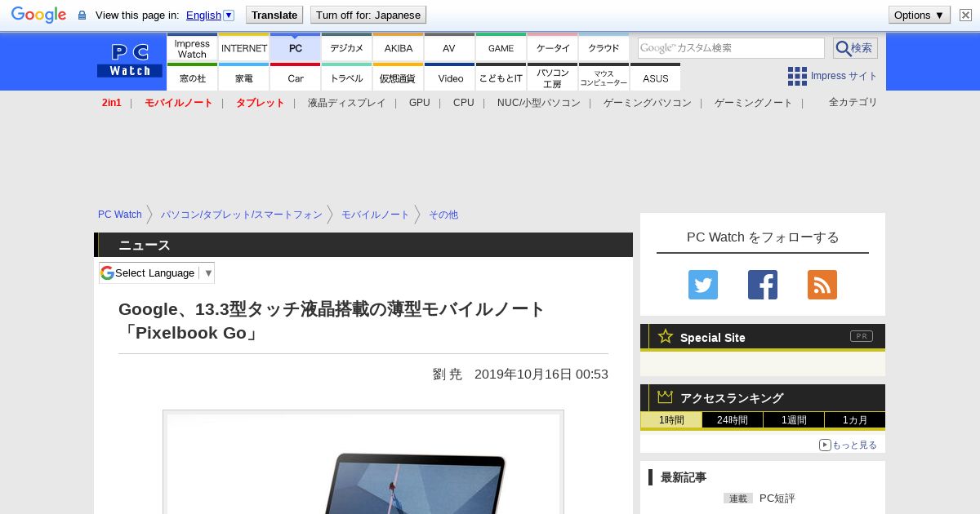Open the Car tab

pos(296,78)
